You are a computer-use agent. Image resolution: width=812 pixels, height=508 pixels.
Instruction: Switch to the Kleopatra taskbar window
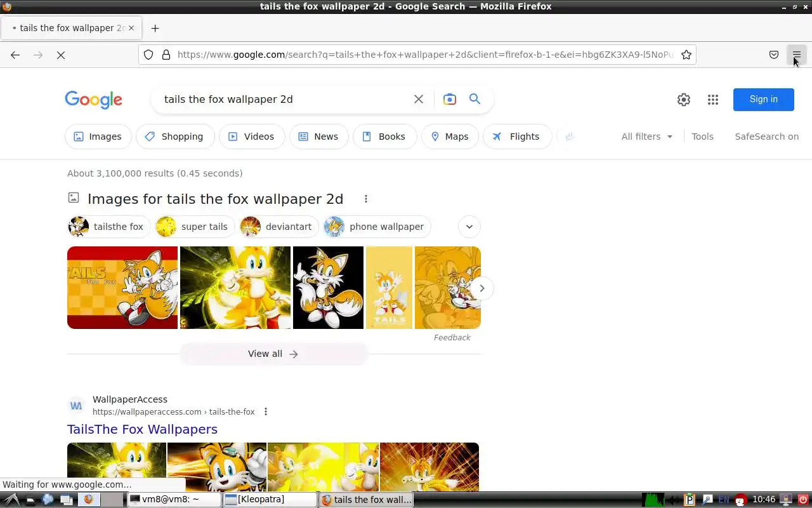[x=270, y=500]
